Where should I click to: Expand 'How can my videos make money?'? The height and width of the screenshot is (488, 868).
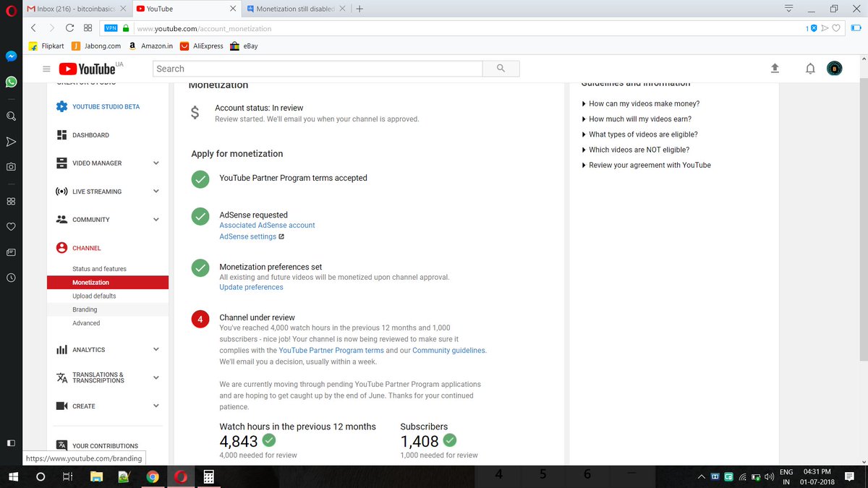641,104
